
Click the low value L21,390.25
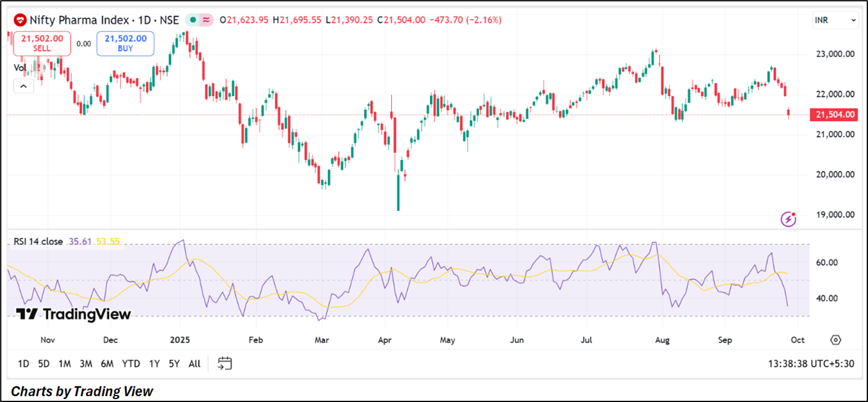point(348,20)
